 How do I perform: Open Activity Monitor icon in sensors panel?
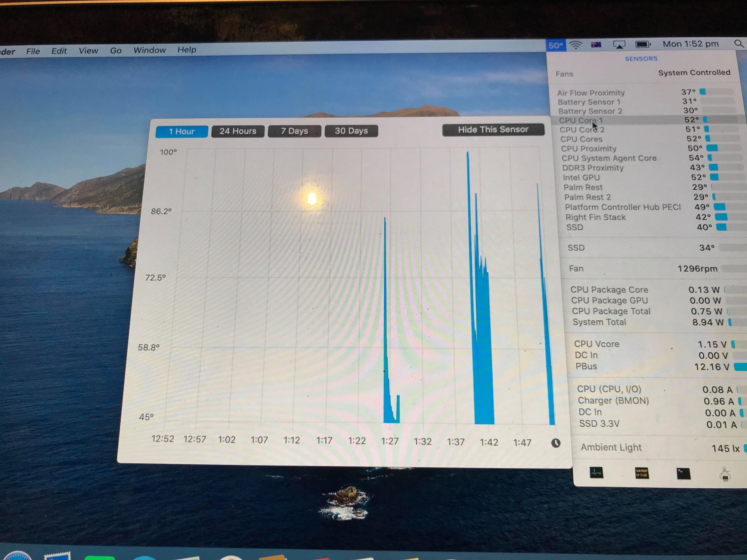(596, 473)
